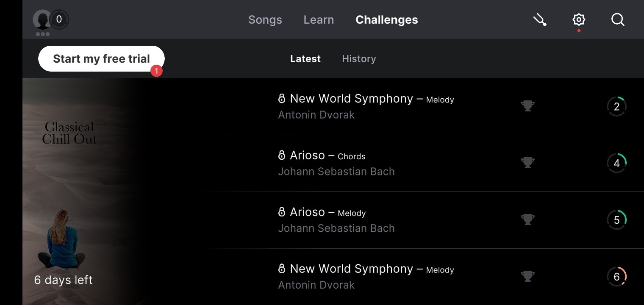The height and width of the screenshot is (305, 644).
Task: Open the settings gear icon
Action: tap(579, 19)
